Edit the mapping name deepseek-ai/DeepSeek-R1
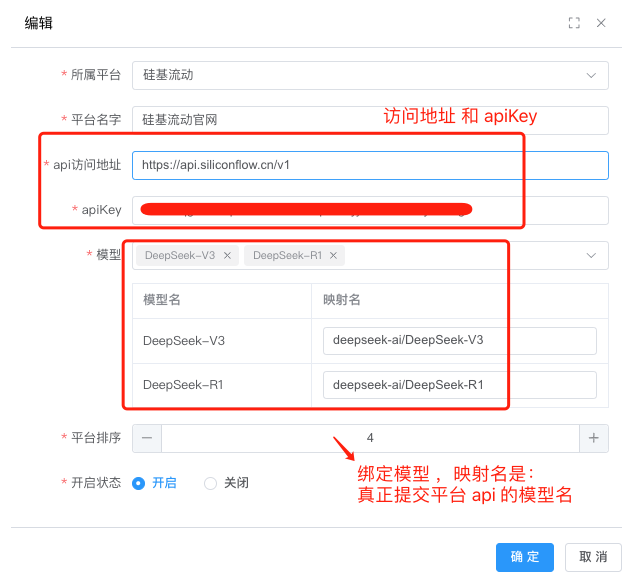 coord(459,385)
